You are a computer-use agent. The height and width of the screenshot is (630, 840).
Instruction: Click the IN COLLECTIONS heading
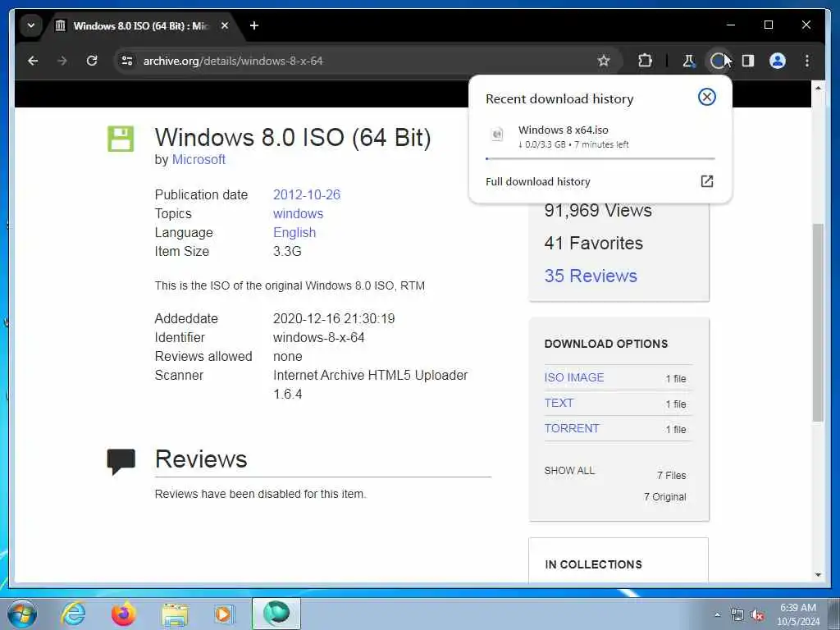[x=593, y=564]
